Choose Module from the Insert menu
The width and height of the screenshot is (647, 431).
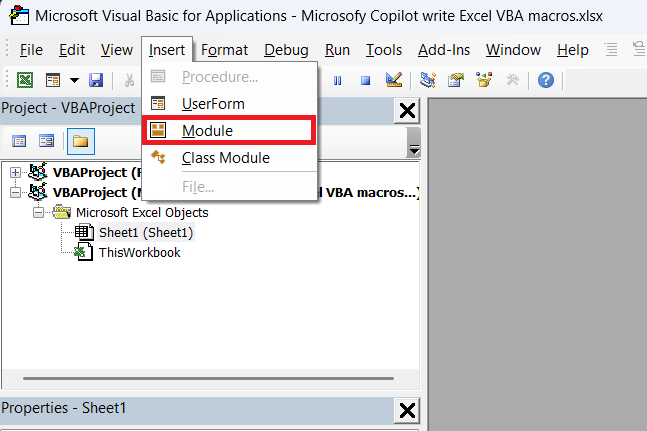coord(229,131)
